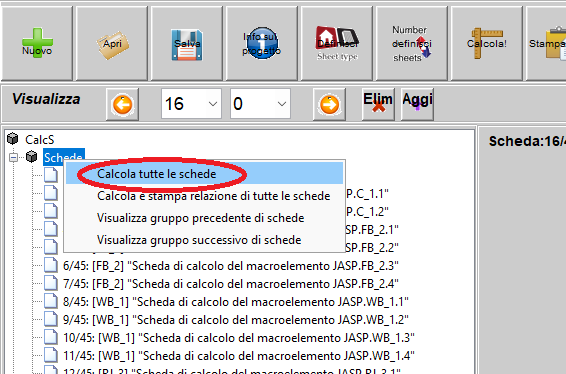The image size is (566, 374).
Task: Click the cube icon beside CalcS
Action: click(x=13, y=138)
